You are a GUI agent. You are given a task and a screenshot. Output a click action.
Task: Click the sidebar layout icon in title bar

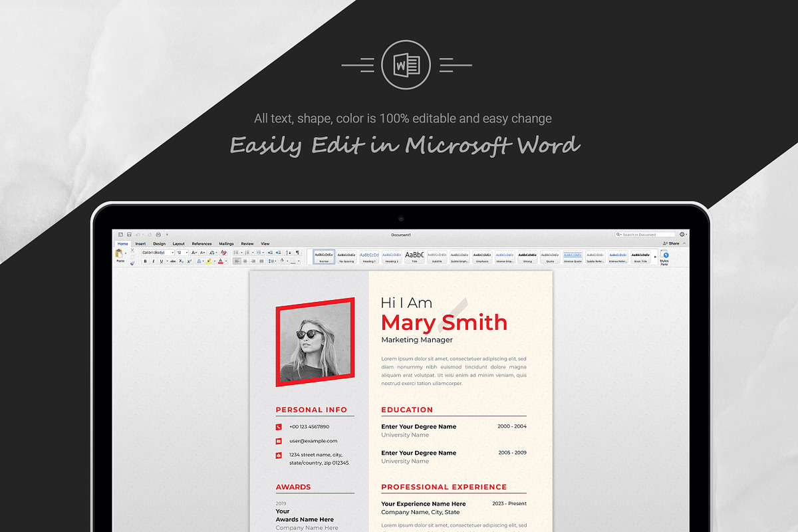pyautogui.click(x=120, y=234)
